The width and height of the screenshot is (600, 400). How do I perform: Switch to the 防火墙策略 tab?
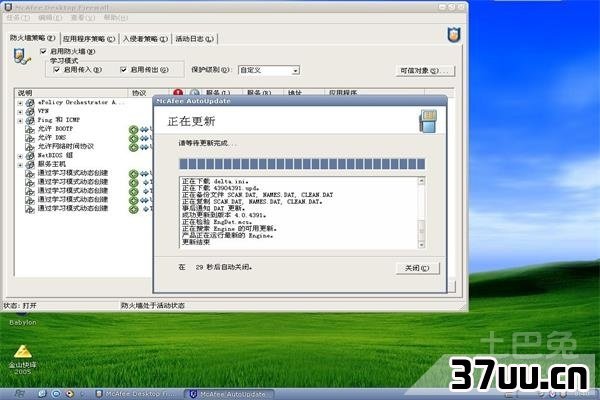tap(33, 38)
